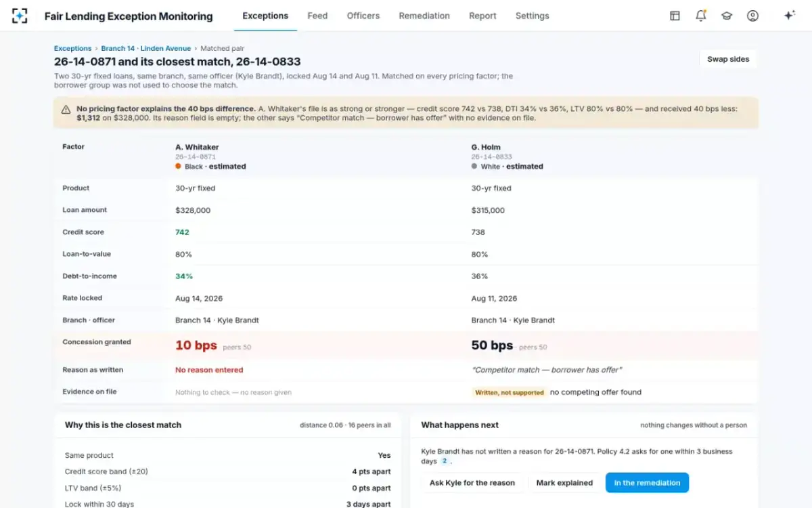The width and height of the screenshot is (812, 508).
Task: Click the green credit score 742
Action: pyautogui.click(x=182, y=232)
